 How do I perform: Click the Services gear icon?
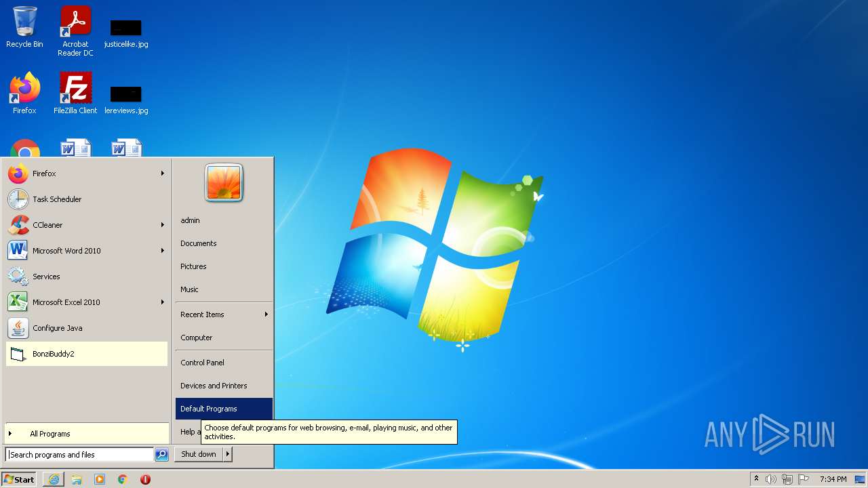pyautogui.click(x=18, y=277)
